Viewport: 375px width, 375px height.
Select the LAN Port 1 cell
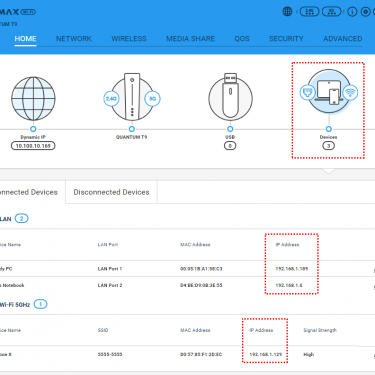110,269
